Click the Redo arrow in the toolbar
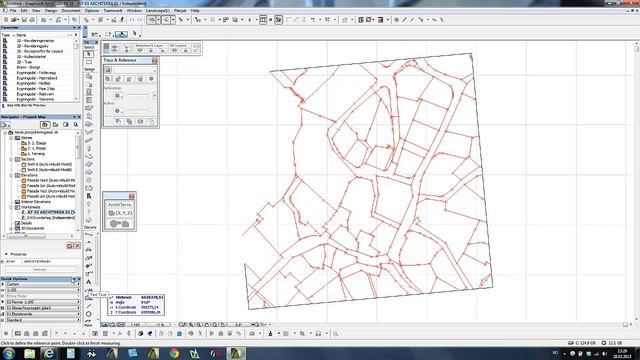Image resolution: width=640 pixels, height=360 pixels. [140, 20]
